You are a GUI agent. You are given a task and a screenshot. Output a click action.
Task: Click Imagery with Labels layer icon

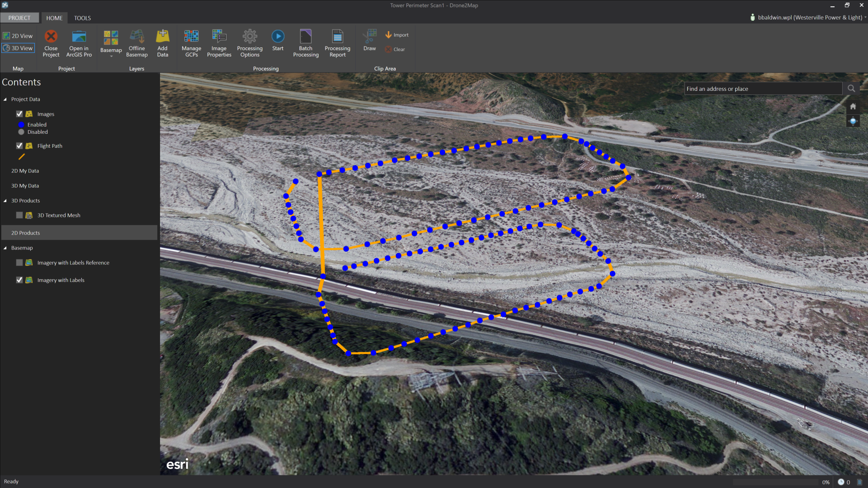click(29, 280)
